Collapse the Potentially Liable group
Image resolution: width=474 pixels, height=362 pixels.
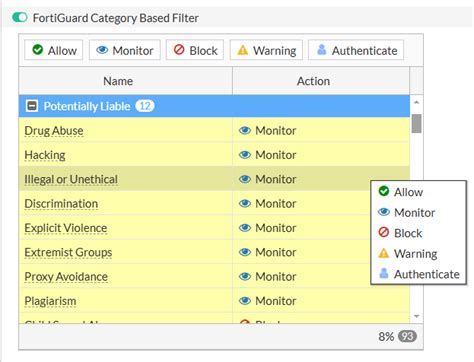click(x=32, y=106)
